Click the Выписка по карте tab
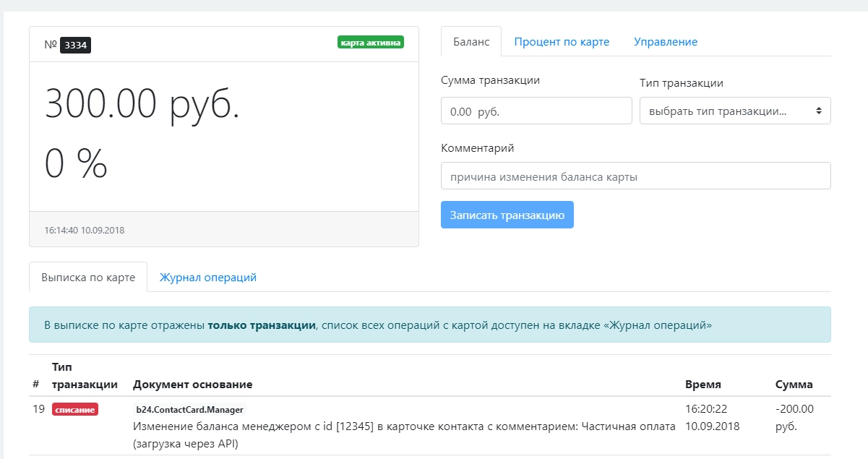868x459 pixels. pyautogui.click(x=88, y=277)
